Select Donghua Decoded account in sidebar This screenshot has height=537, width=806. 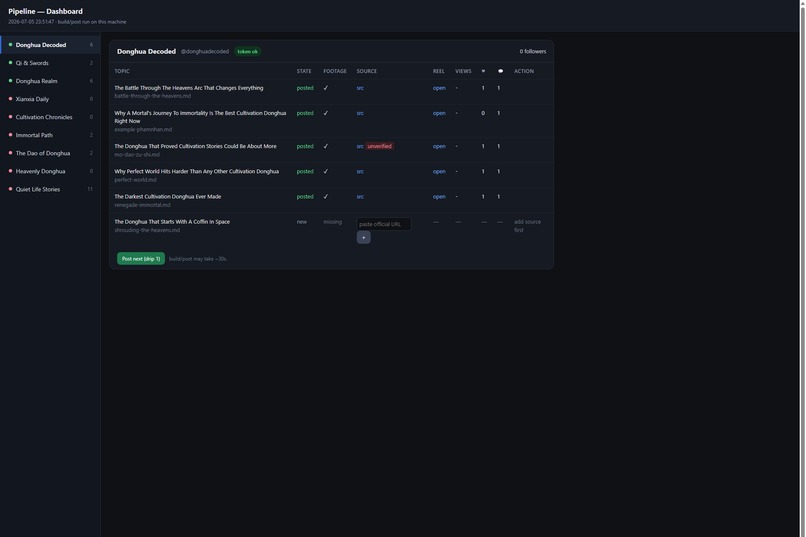pos(50,45)
